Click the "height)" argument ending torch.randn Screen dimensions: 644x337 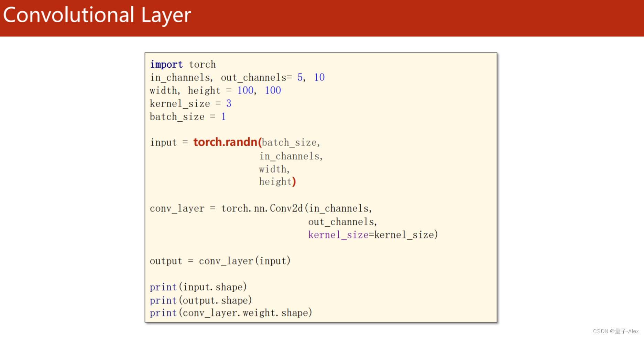[277, 182]
